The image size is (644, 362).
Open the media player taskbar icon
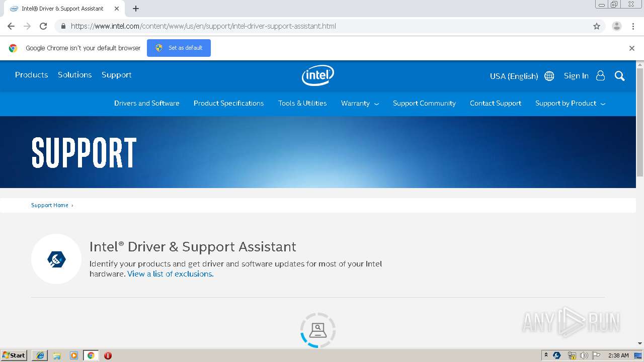click(x=74, y=355)
